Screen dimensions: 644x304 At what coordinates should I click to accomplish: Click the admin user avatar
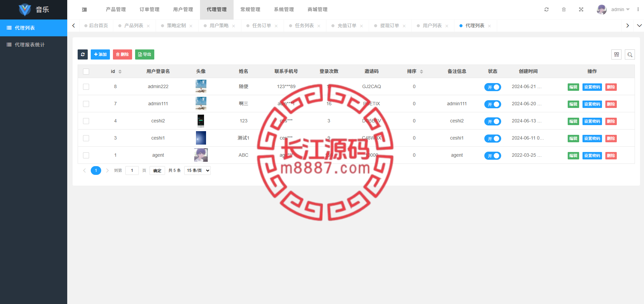tap(602, 9)
